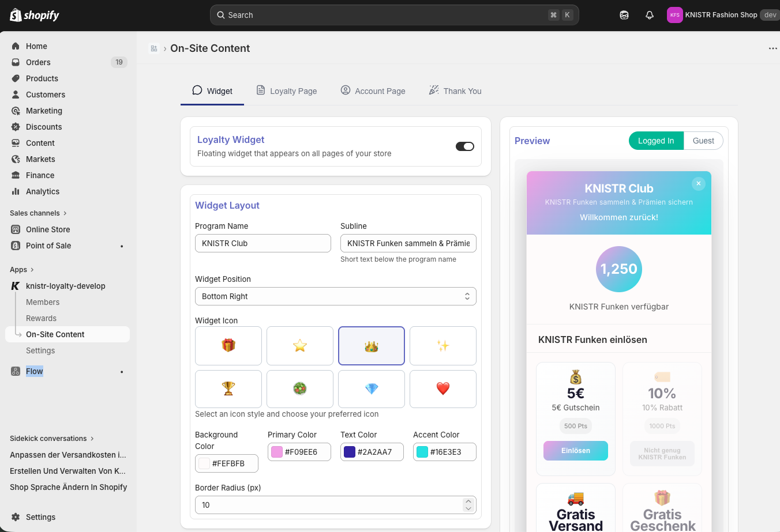Click the Shopify logo

tap(35, 15)
